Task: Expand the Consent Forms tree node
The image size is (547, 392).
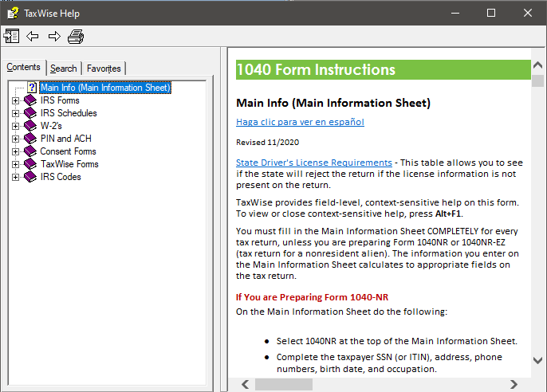Action: pyautogui.click(x=16, y=151)
